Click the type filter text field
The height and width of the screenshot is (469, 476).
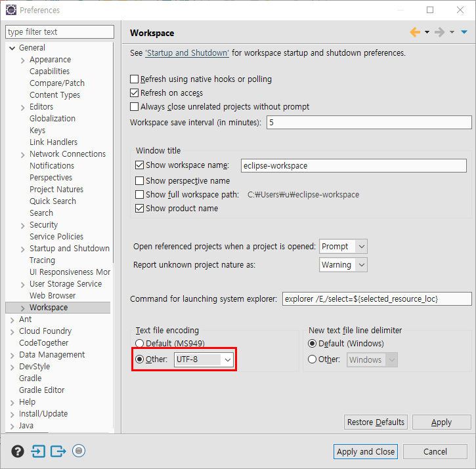click(60, 32)
